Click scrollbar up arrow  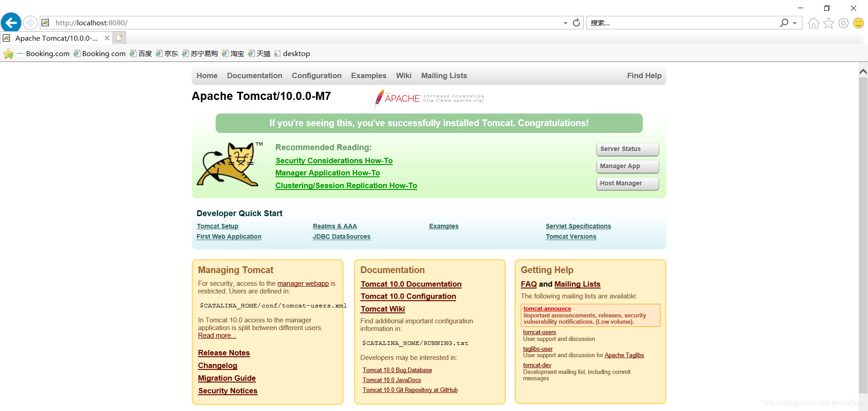863,71
